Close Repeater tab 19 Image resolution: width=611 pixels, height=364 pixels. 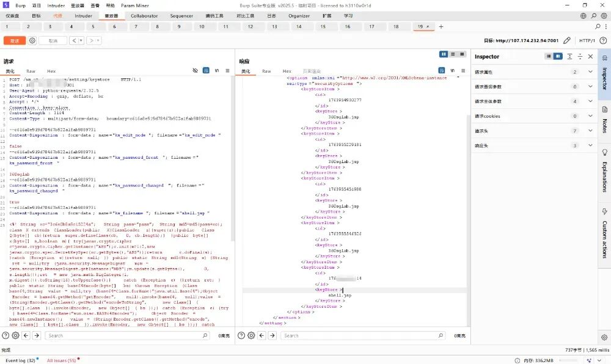428,26
